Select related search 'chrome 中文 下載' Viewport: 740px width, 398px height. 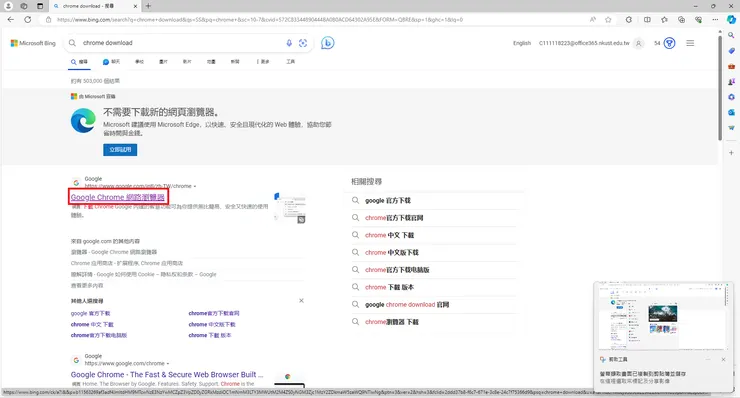[x=389, y=235]
